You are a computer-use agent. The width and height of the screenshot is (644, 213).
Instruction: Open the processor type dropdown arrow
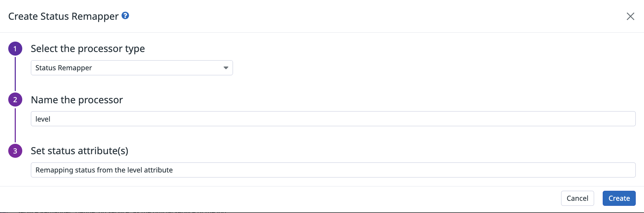(226, 68)
